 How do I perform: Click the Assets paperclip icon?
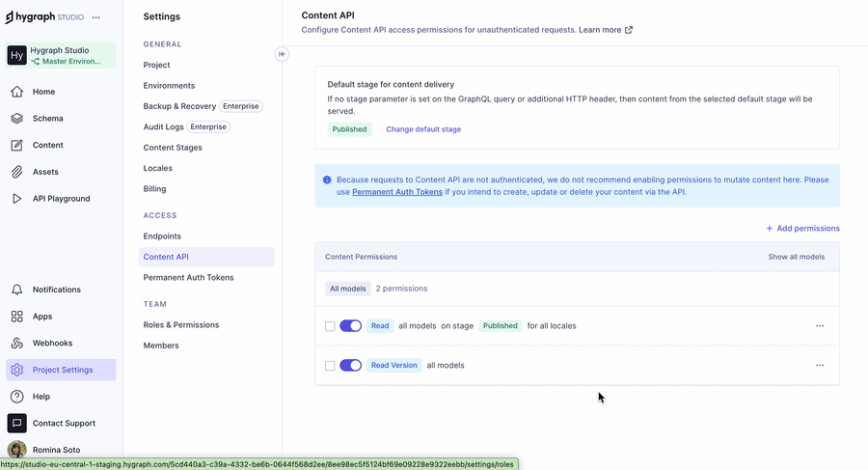pos(17,172)
